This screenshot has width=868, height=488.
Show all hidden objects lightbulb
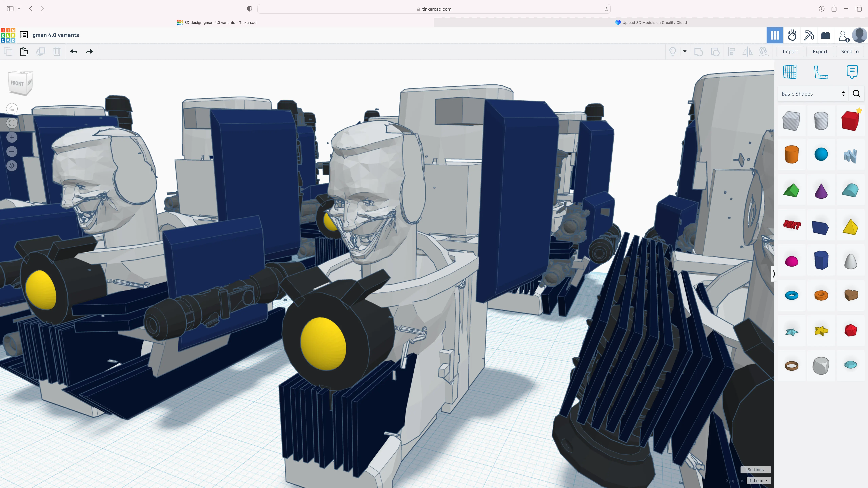click(x=673, y=52)
